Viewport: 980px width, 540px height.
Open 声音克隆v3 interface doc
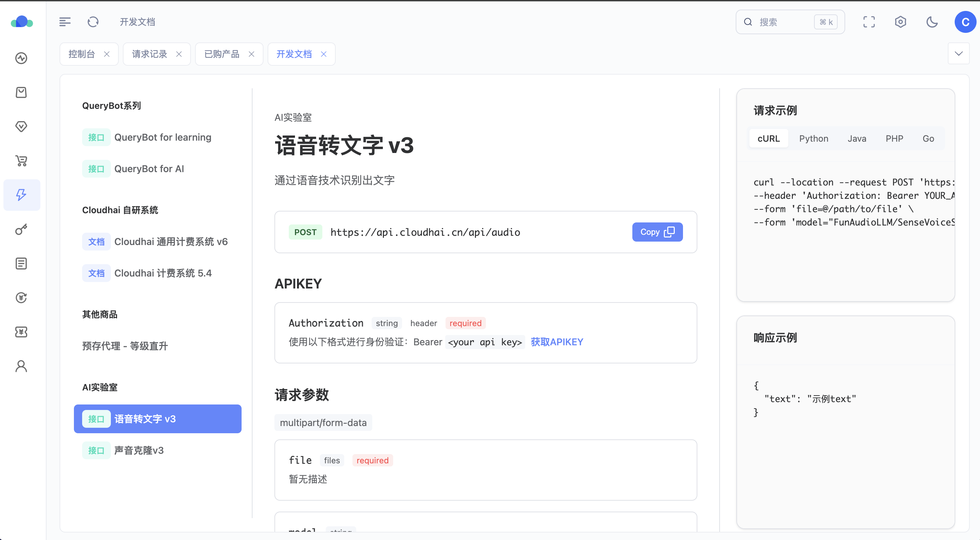pyautogui.click(x=157, y=451)
